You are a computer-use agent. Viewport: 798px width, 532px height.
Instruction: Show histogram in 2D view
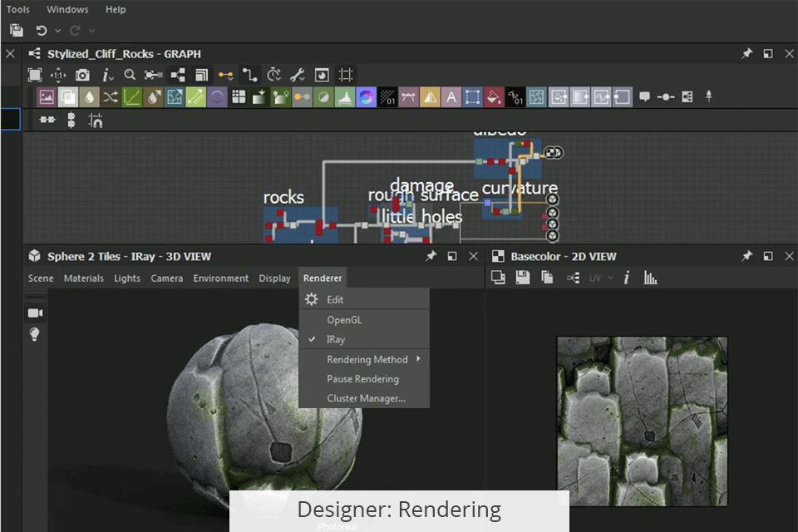click(x=650, y=278)
